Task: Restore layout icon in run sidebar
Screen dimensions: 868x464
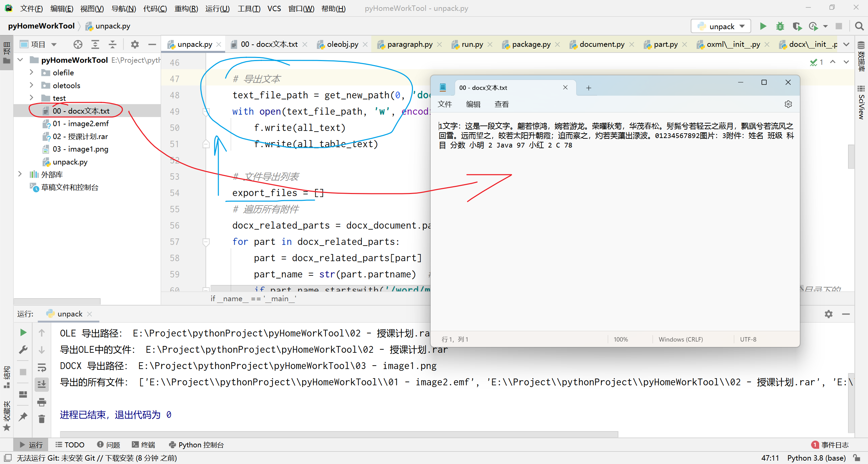Action: [x=23, y=394]
